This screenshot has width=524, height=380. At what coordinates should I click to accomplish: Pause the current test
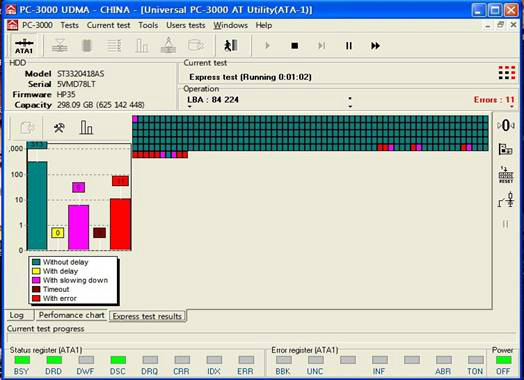349,45
